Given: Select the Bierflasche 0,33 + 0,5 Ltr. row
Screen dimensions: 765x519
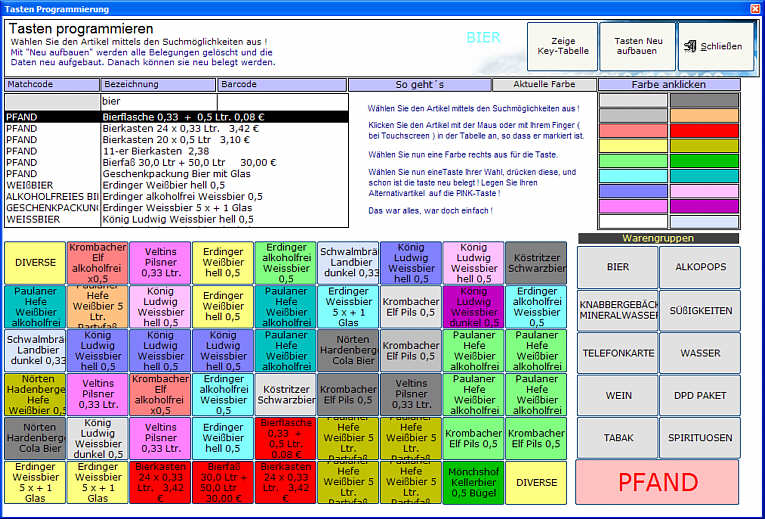Looking at the screenshot, I should 177,117.
